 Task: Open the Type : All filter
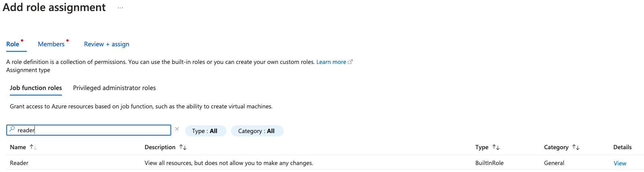click(x=205, y=131)
